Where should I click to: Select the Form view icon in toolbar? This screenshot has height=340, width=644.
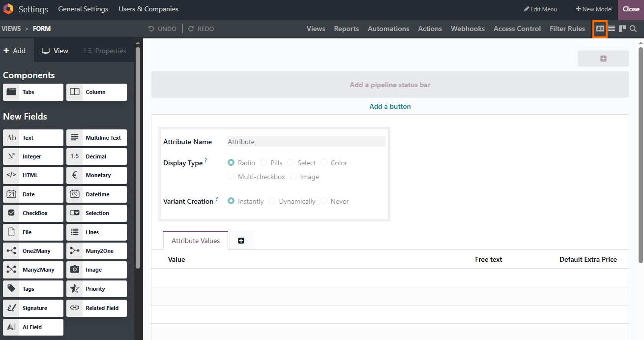coord(600,29)
